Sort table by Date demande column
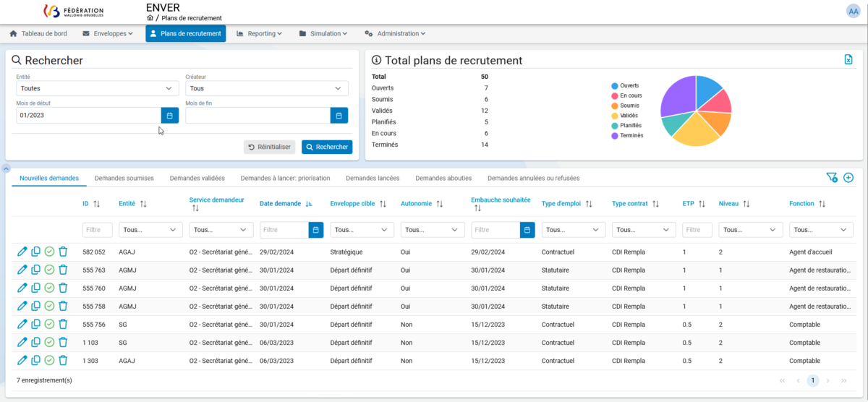Image resolution: width=868 pixels, height=402 pixels. 309,204
